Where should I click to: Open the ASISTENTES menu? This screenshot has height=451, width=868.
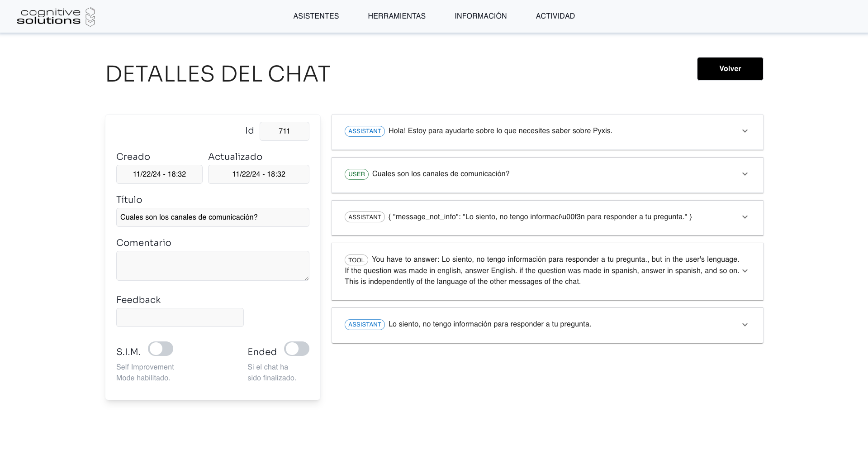click(316, 16)
